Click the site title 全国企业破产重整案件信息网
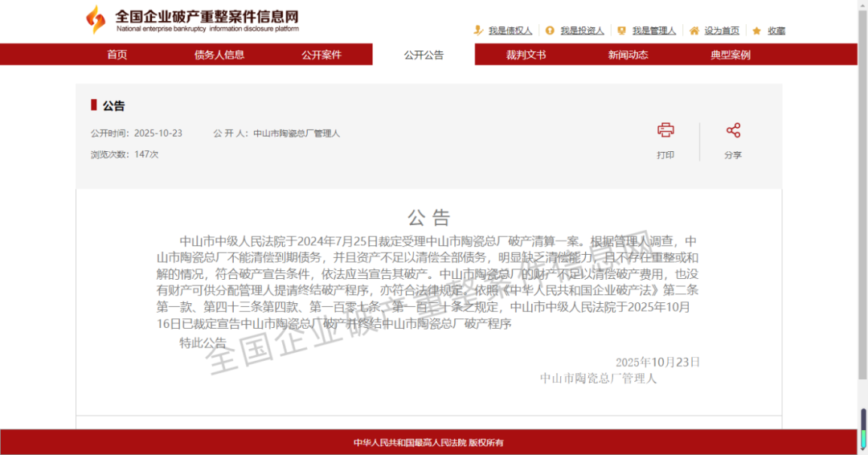Screen dimensions: 868x455 point(207,16)
